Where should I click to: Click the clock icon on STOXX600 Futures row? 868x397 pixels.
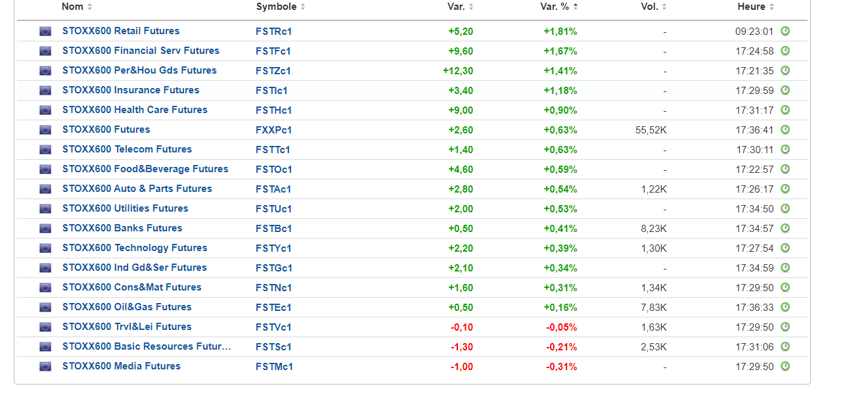click(x=785, y=129)
